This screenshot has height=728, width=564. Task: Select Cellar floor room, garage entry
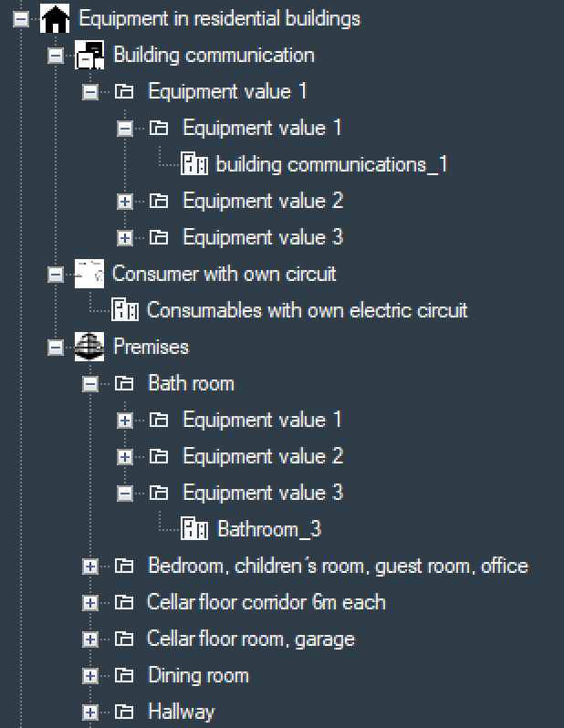tap(251, 639)
